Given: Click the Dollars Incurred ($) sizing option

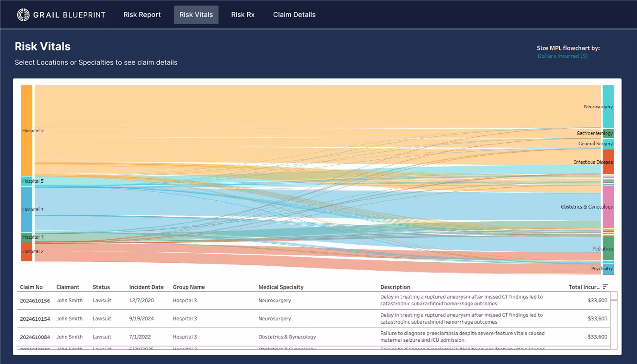Looking at the screenshot, I should pyautogui.click(x=563, y=56).
